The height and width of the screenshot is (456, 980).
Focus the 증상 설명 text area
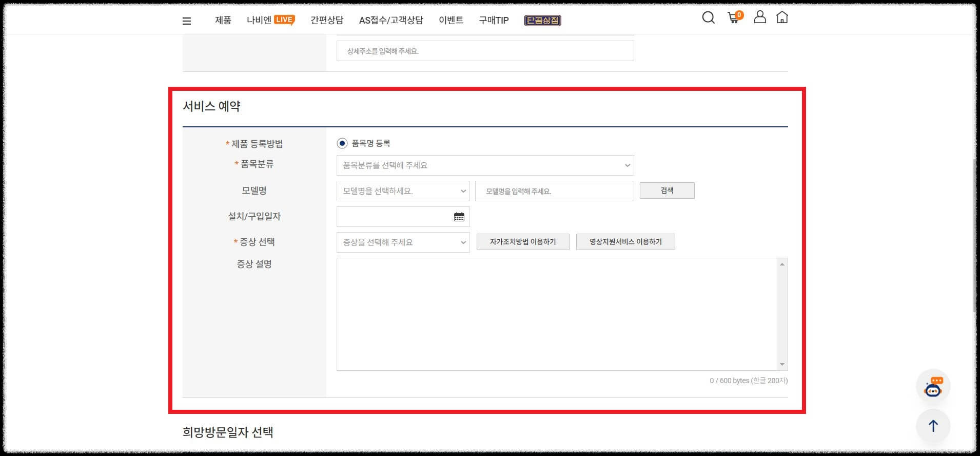click(x=562, y=314)
